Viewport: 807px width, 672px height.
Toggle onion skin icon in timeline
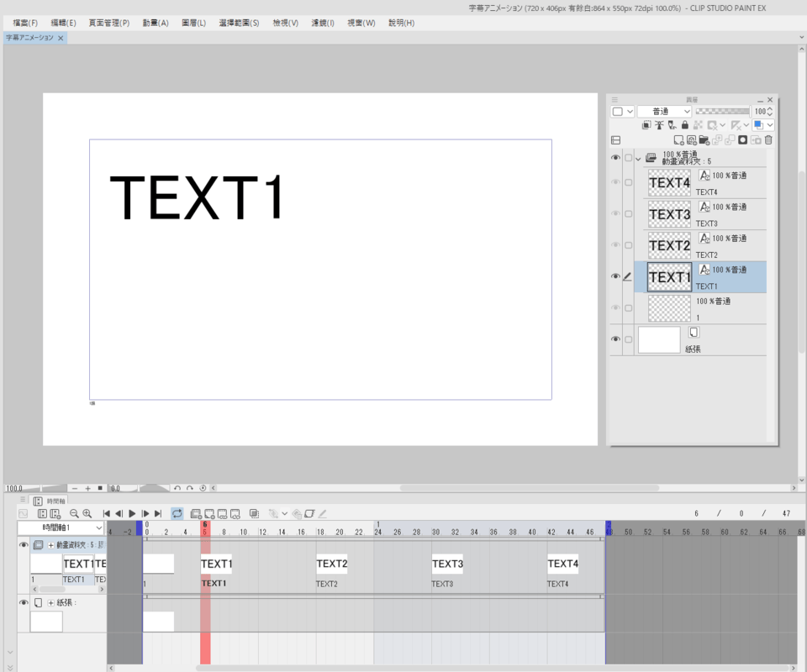pos(254,513)
